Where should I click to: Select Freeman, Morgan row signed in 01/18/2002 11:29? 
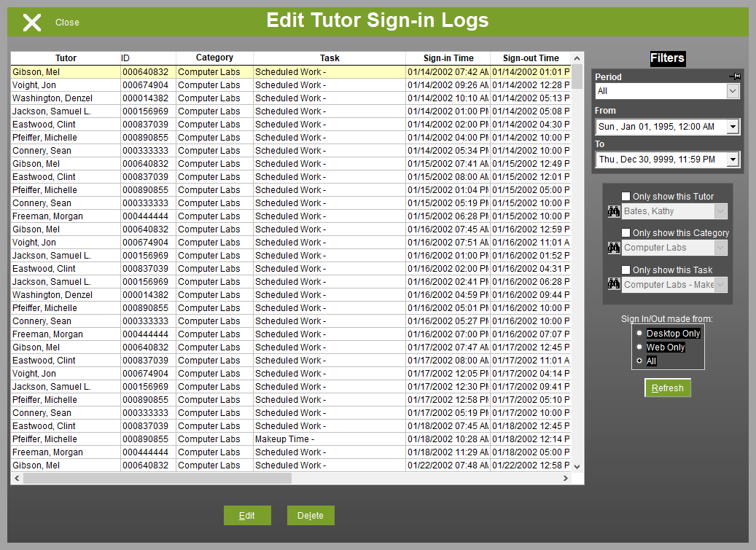[291, 452]
